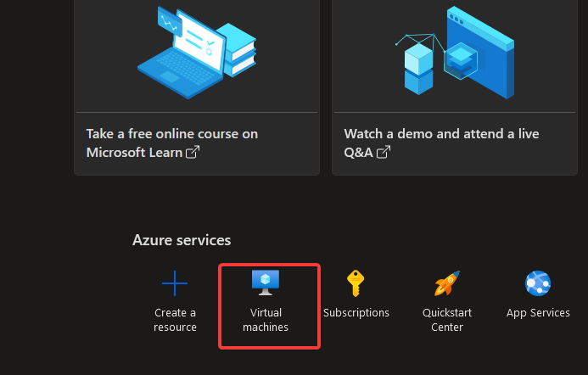Open the Virtual machines monitor icon
This screenshot has width=588, height=375.
point(266,283)
